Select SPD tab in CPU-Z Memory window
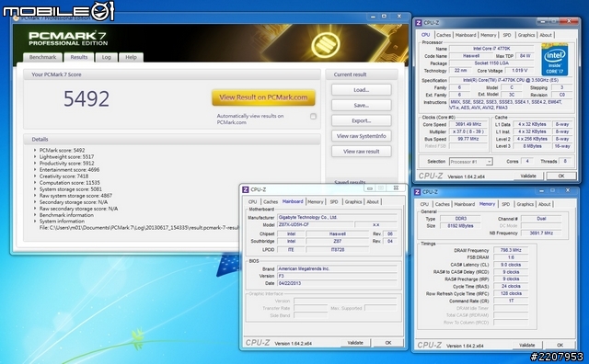Screen dimensions: 589x364 [x=506, y=204]
